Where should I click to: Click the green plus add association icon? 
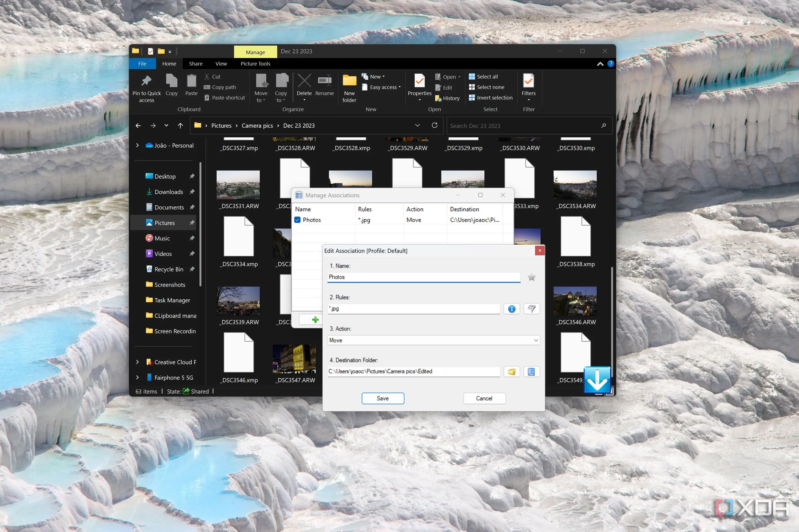(x=315, y=319)
